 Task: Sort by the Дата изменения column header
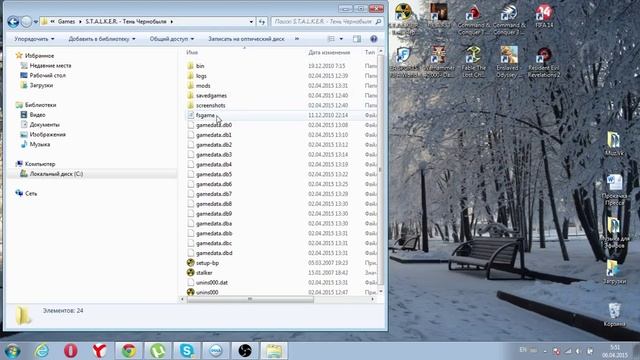[329, 52]
